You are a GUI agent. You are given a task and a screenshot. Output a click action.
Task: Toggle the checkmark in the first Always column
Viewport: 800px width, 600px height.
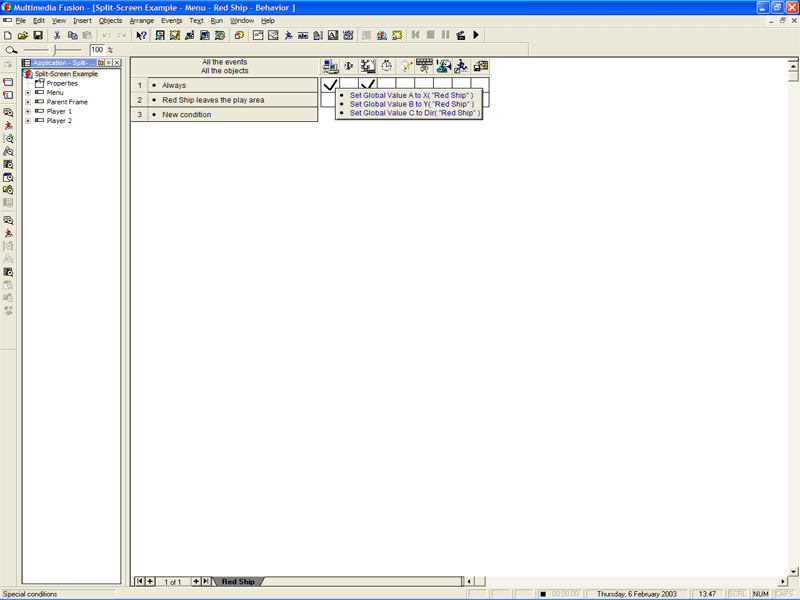[x=330, y=86]
